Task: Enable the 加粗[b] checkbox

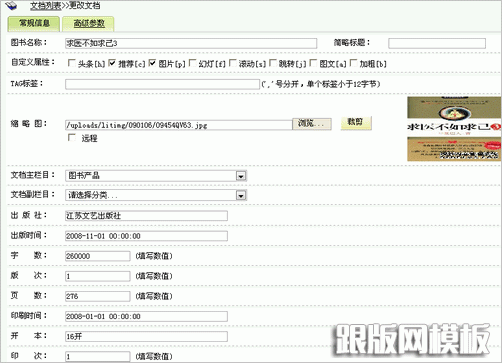Action: tap(353, 63)
